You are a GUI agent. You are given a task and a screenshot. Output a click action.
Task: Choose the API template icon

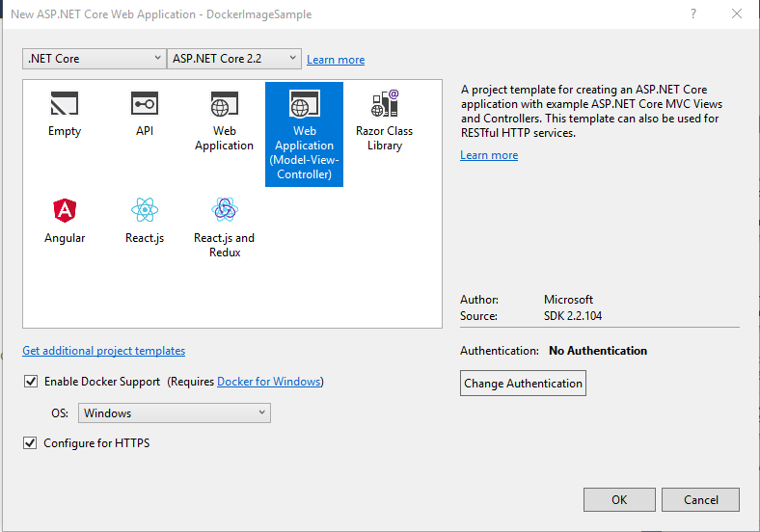click(x=145, y=105)
